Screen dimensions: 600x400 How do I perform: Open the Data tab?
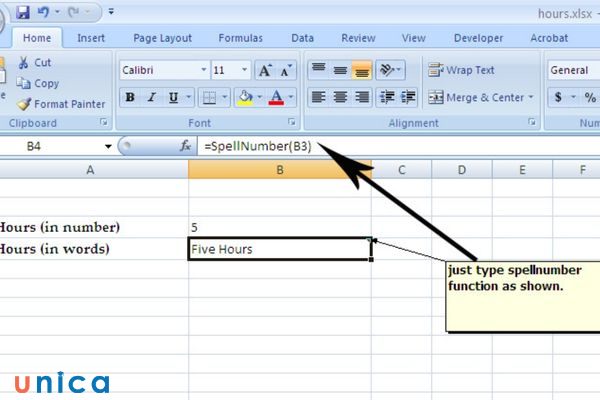click(x=302, y=38)
